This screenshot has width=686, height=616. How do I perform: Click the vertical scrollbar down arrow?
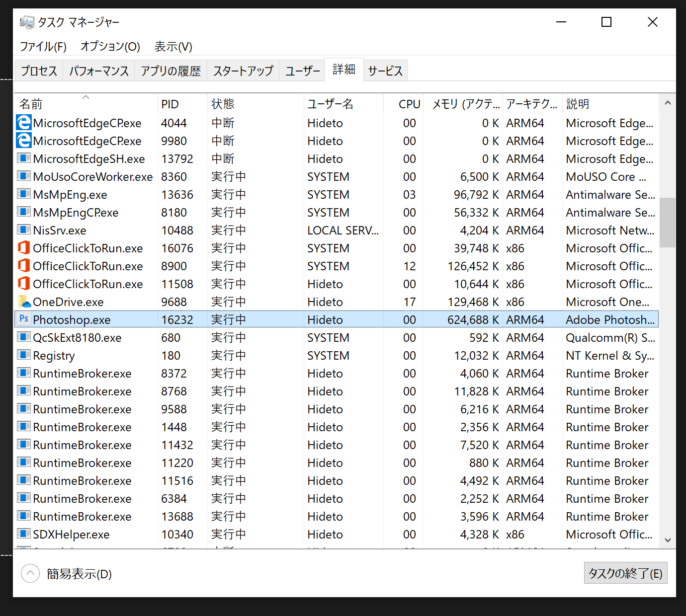click(668, 540)
